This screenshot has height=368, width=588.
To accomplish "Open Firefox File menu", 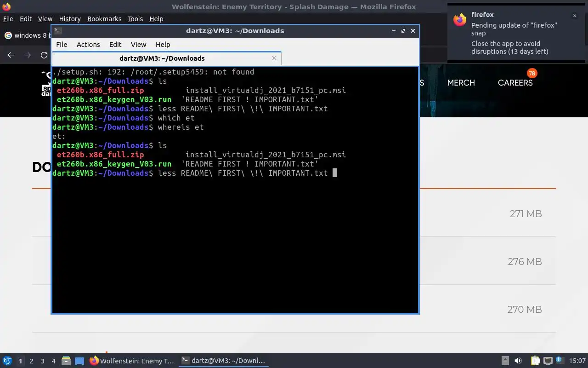I will (8, 19).
